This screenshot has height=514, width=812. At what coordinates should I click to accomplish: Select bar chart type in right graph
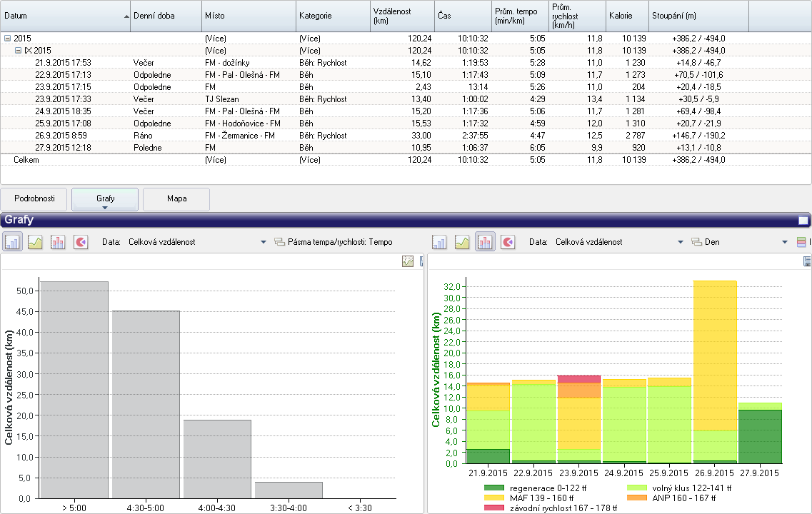point(440,242)
